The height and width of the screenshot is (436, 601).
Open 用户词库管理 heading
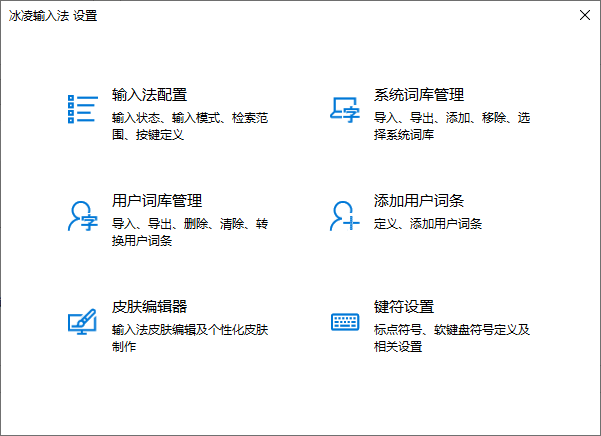157,201
